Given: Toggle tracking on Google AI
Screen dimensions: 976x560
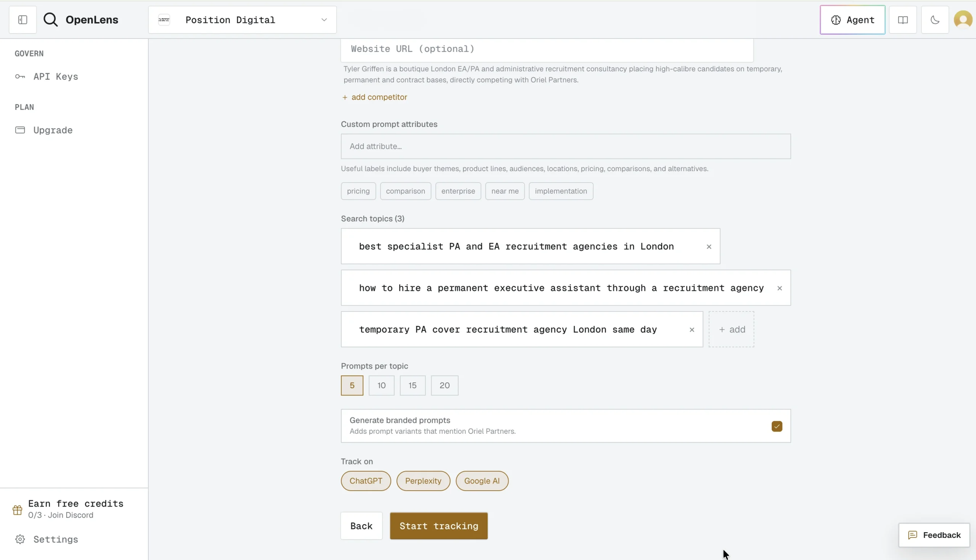Looking at the screenshot, I should click(x=482, y=481).
